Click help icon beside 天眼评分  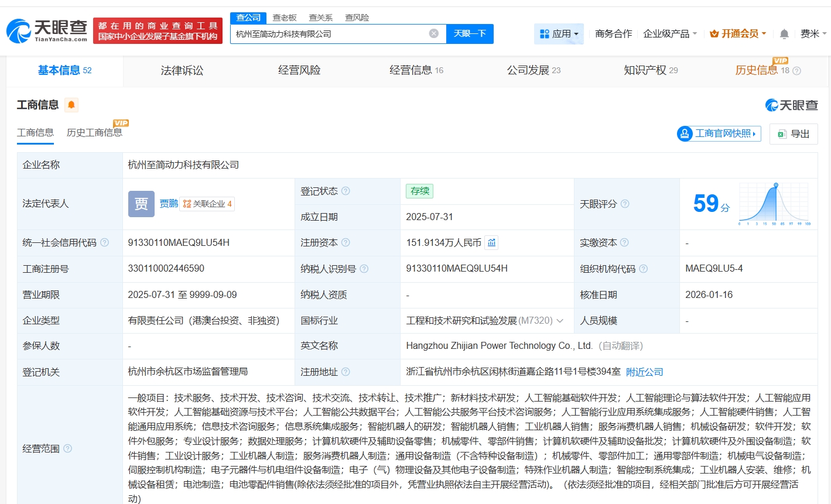pos(625,204)
